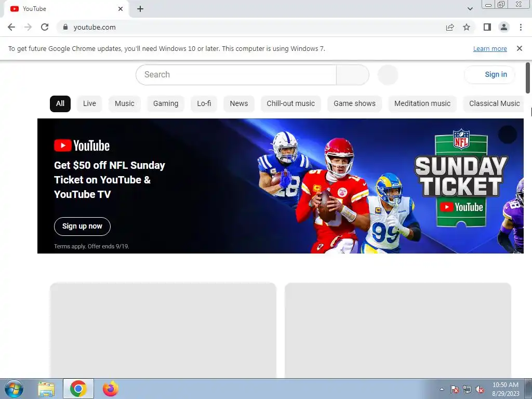
Task: Show hidden system tray icons
Action: pyautogui.click(x=442, y=389)
